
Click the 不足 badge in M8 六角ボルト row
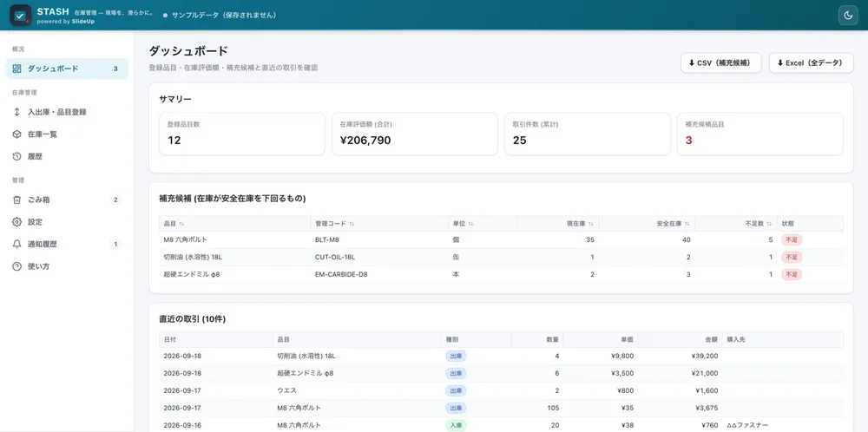792,240
